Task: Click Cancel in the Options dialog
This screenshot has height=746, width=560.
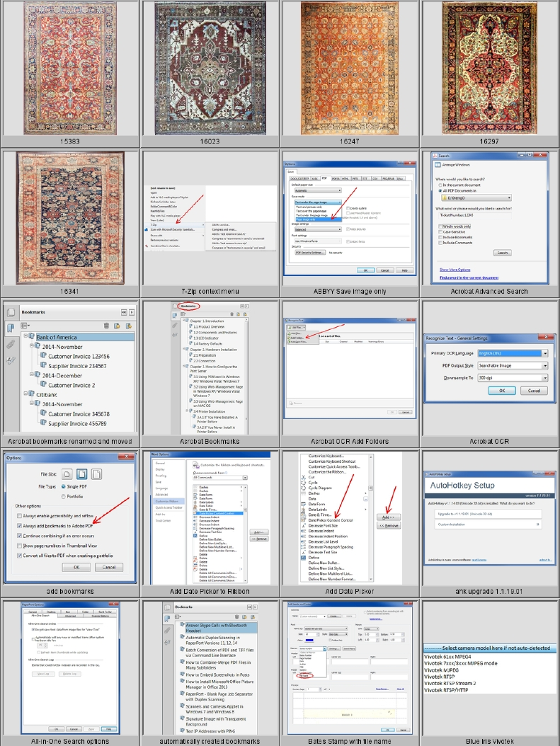Action: 108,567
